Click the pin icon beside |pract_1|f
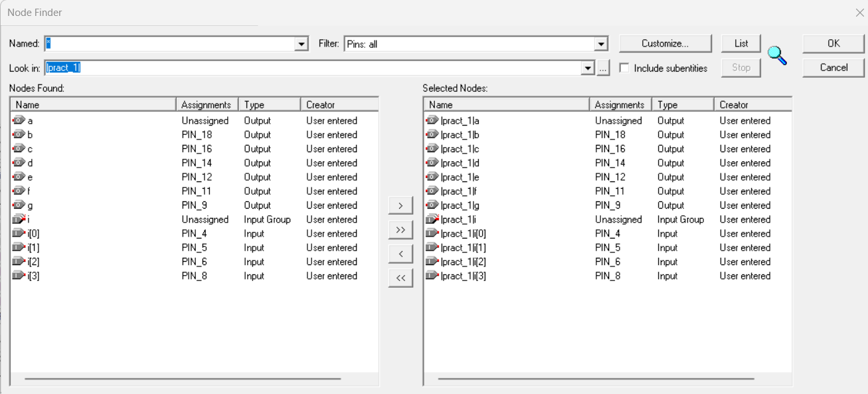The image size is (868, 394). (432, 191)
